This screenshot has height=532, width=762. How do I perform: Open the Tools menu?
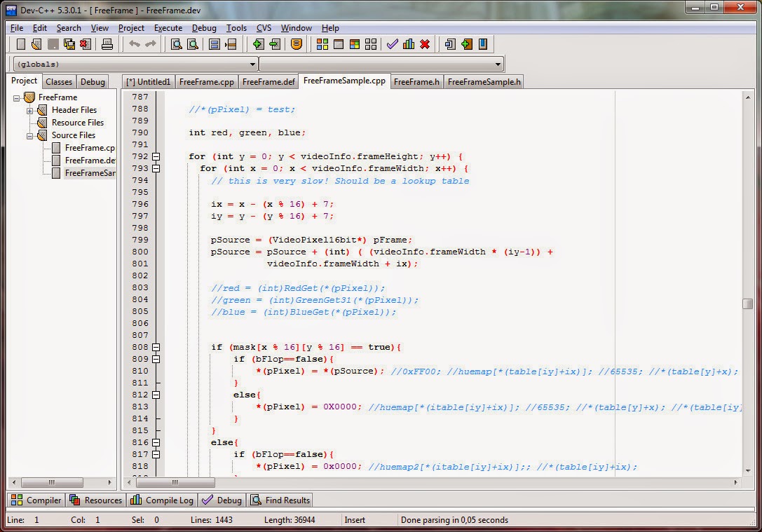tap(236, 28)
